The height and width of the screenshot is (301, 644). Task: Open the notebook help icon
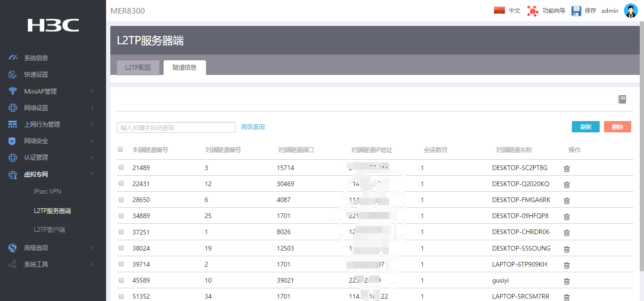[x=622, y=99]
